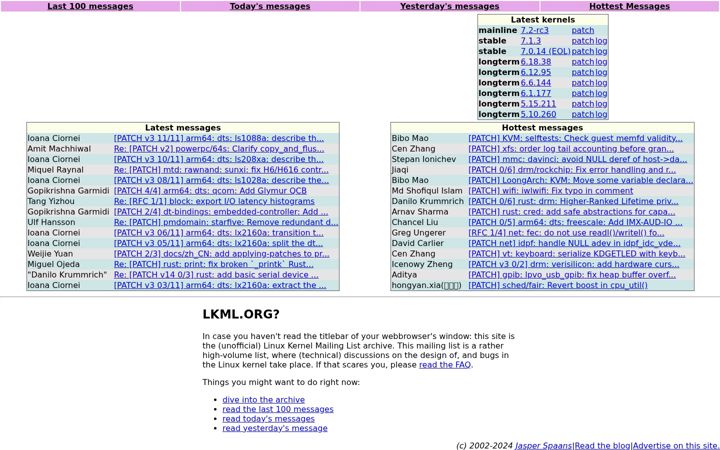Open PATCH v3 11/11 ls1088a message

pos(219,138)
